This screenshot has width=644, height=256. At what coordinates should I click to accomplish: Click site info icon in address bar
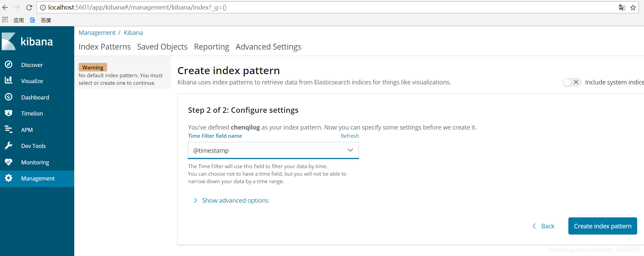point(43,8)
